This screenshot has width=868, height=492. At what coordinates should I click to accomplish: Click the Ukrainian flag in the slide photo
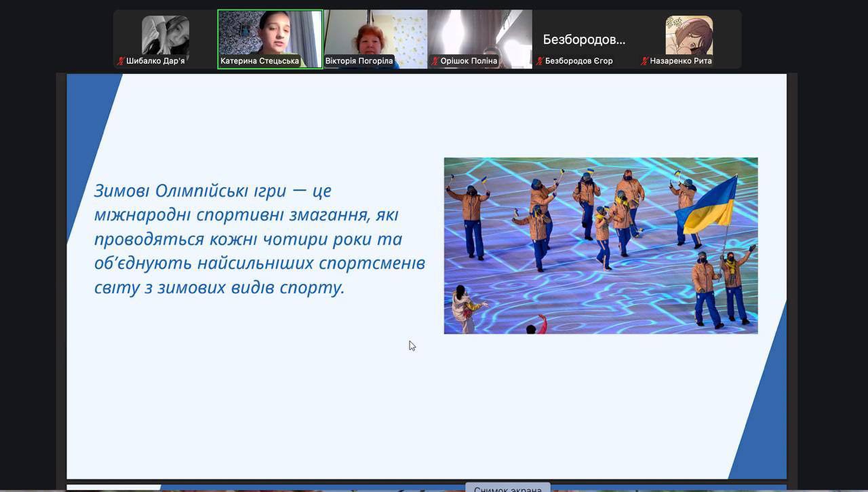[x=709, y=205]
